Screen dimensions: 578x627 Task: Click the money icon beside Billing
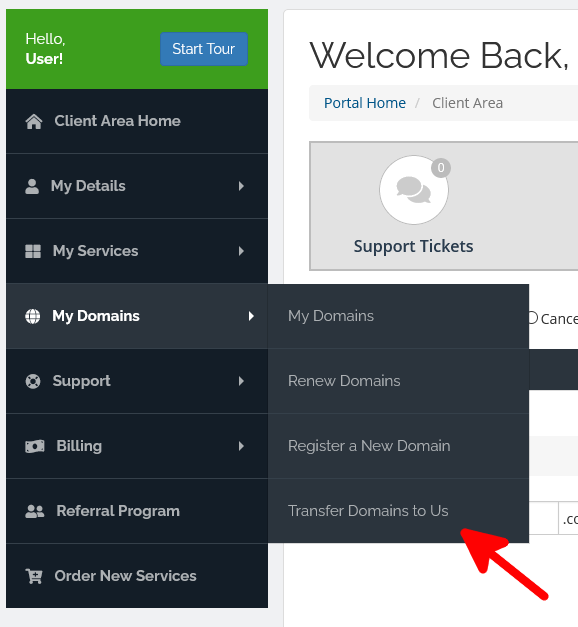[35, 446]
